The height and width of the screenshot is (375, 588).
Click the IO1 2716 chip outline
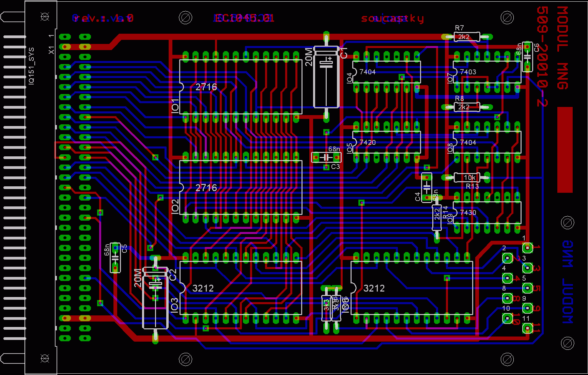241,87
